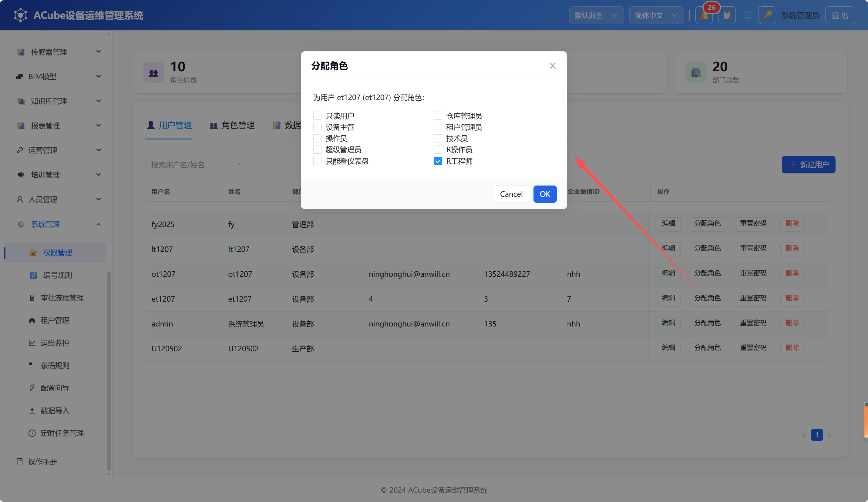
Task: Click 删除 for user fy2025
Action: tap(792, 223)
